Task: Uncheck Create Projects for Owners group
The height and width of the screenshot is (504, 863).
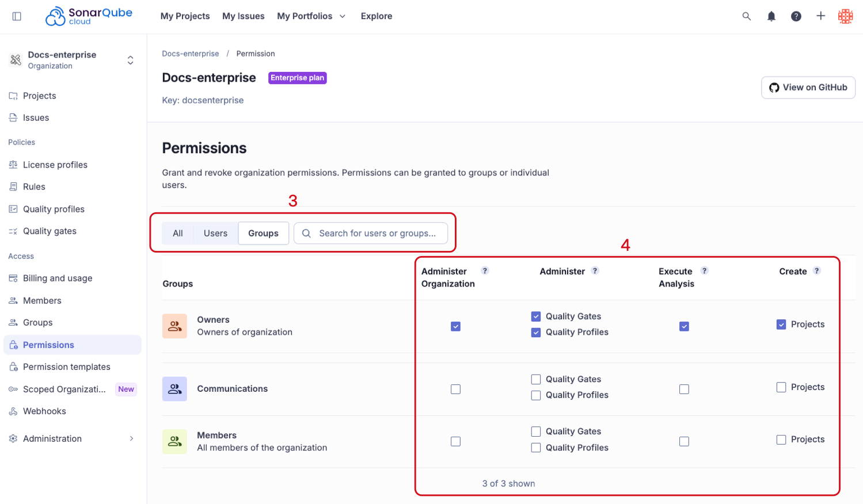Action: click(781, 324)
